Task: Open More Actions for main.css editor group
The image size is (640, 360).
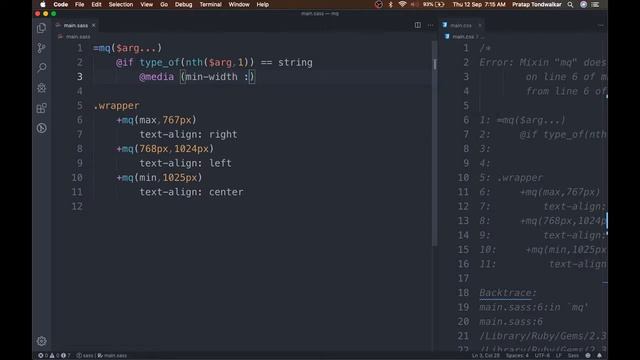Action: coord(600,25)
